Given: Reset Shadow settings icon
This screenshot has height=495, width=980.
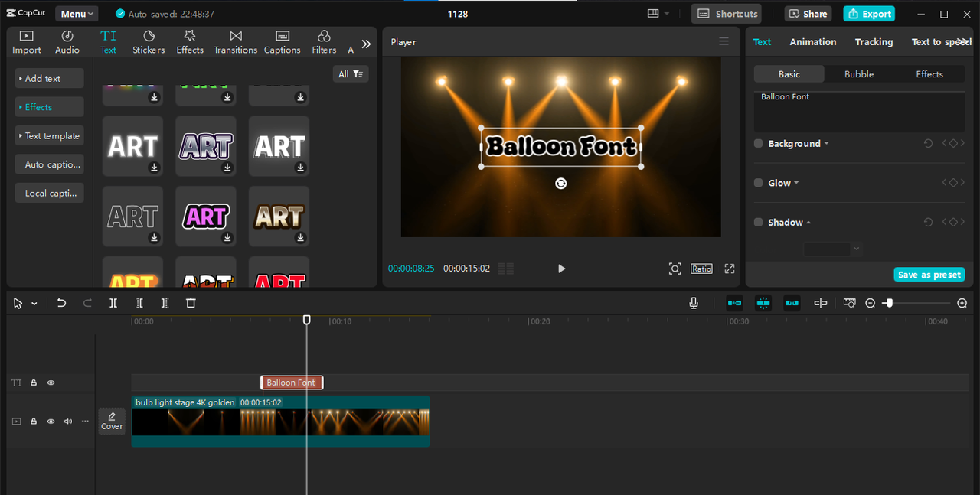Looking at the screenshot, I should pos(928,223).
